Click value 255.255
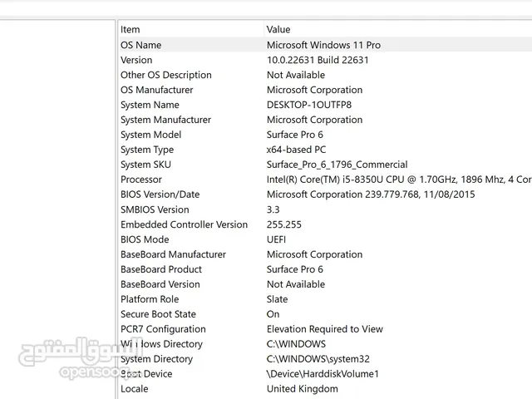 [284, 224]
